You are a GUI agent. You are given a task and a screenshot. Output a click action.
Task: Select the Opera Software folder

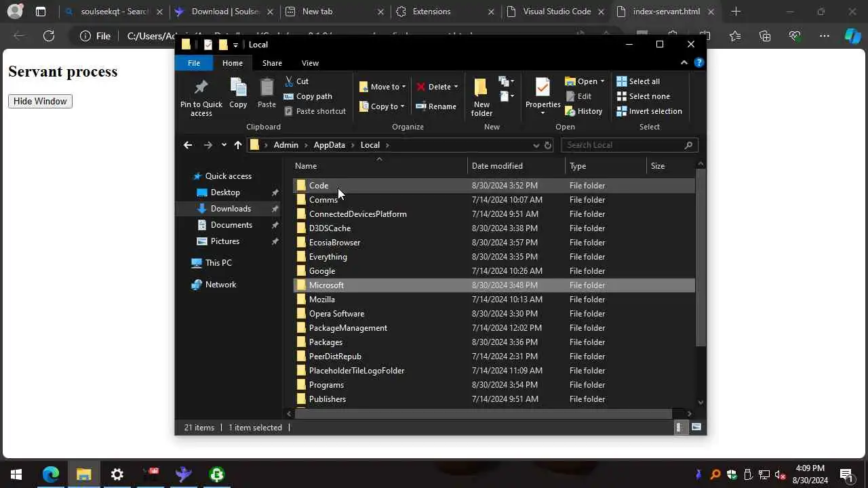pyautogui.click(x=494, y=314)
